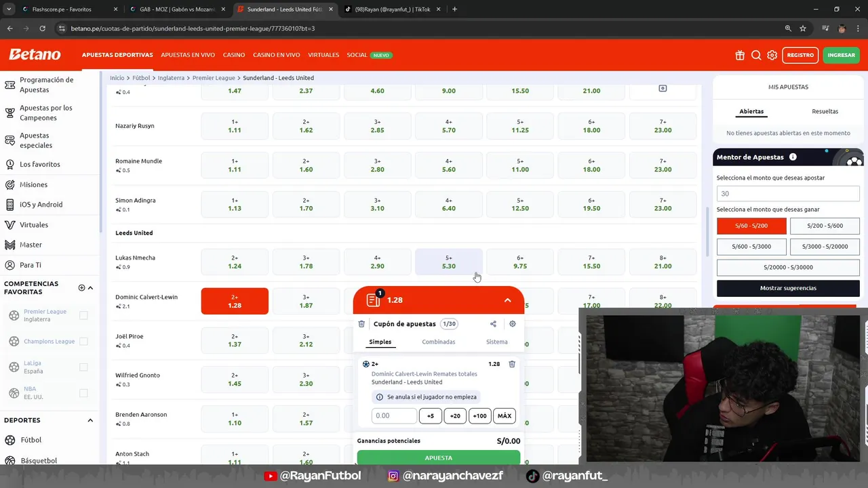Image resolution: width=868 pixels, height=488 pixels.
Task: Collapse Competencias Favoritas section
Action: point(90,287)
